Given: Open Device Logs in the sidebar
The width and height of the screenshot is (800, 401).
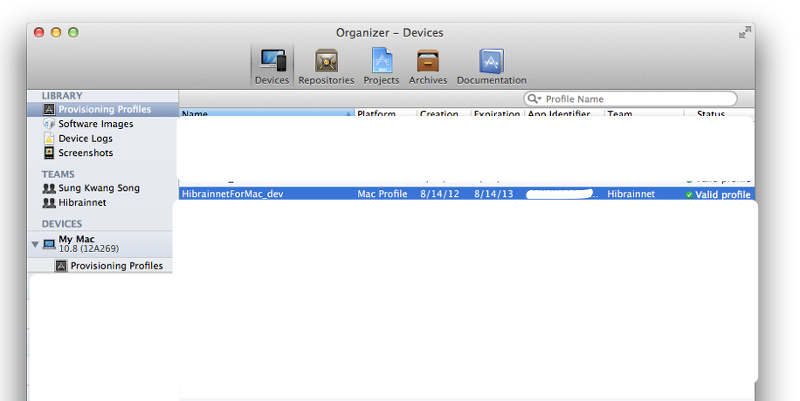Looking at the screenshot, I should 85,139.
